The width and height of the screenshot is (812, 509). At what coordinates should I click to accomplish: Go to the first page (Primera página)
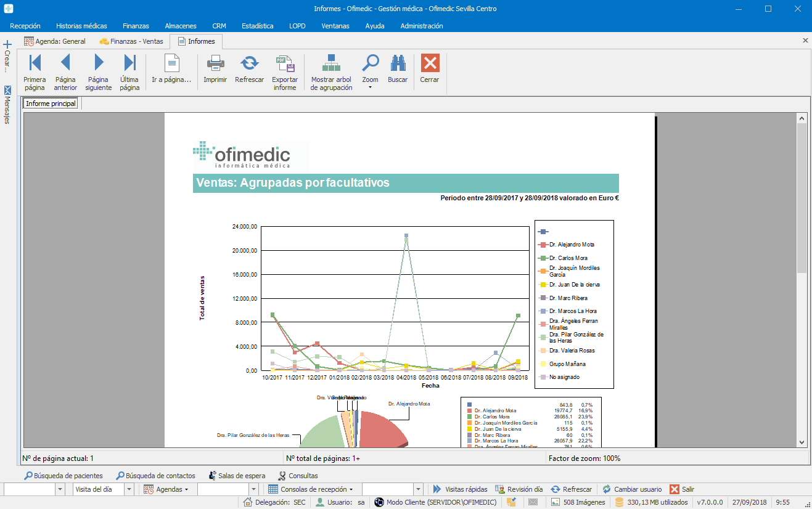pyautogui.click(x=35, y=72)
